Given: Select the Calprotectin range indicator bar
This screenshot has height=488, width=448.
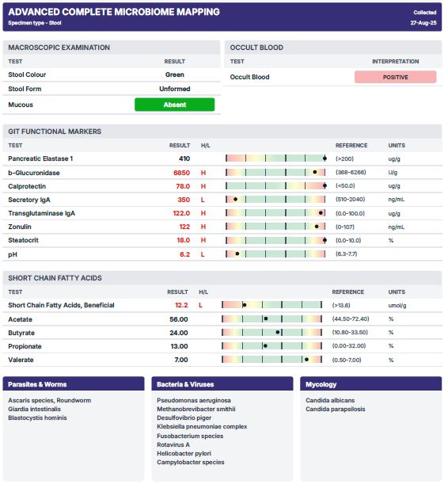Looking at the screenshot, I should pos(276,186).
